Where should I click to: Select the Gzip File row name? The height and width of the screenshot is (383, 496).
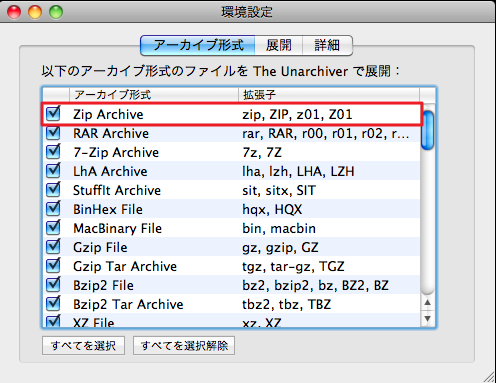click(100, 247)
